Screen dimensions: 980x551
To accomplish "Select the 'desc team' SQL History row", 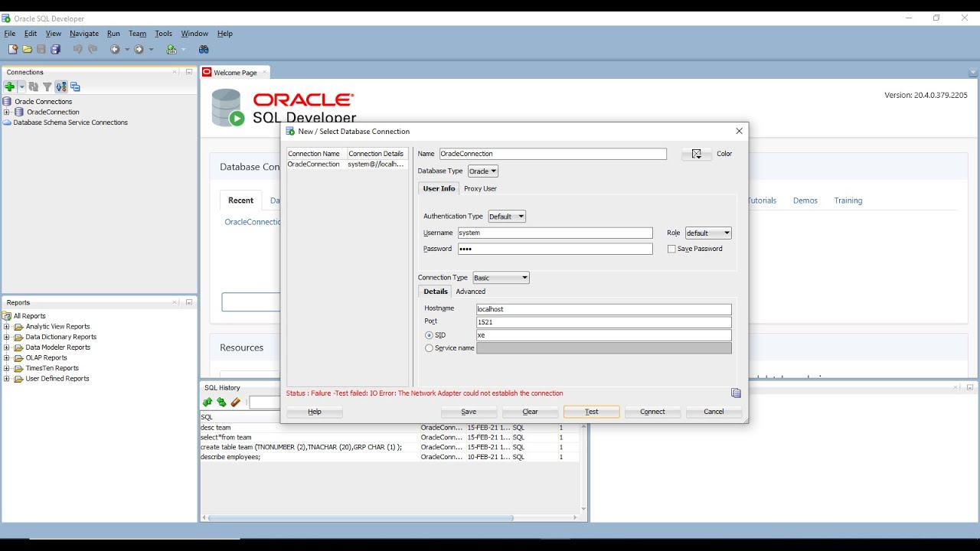I will coord(390,428).
